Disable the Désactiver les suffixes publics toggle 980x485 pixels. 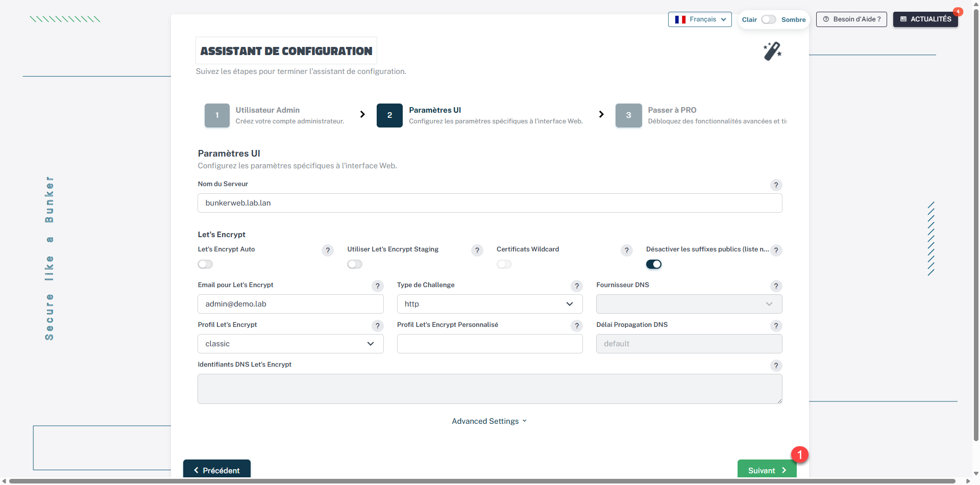point(653,264)
